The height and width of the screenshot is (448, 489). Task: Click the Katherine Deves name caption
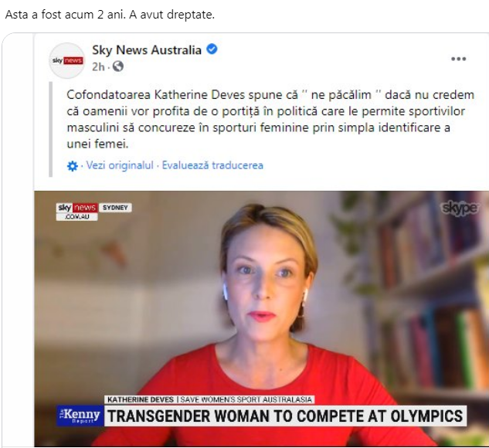click(x=141, y=399)
